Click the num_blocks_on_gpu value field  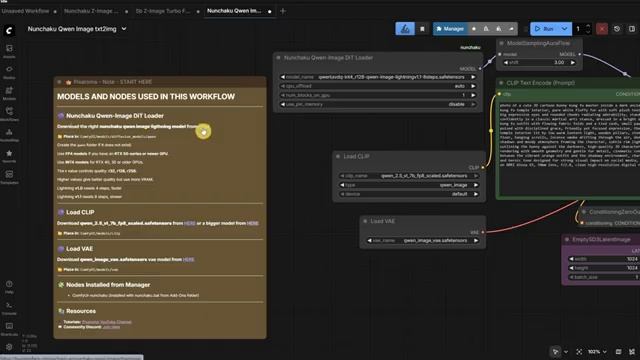pos(378,96)
